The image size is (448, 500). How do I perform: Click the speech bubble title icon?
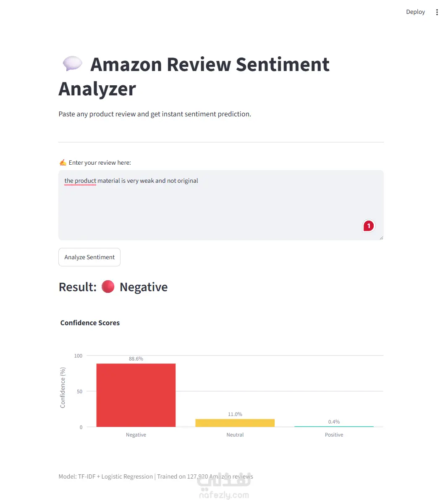click(x=72, y=63)
